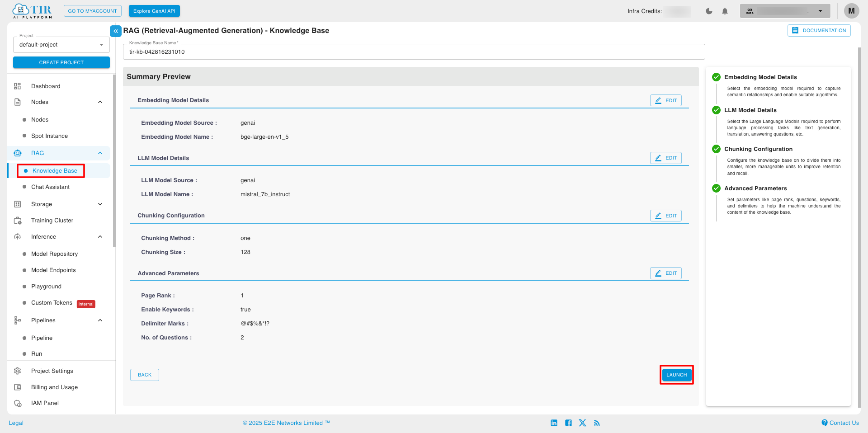Image resolution: width=868 pixels, height=433 pixels.
Task: Toggle dark mode moon icon
Action: [709, 11]
